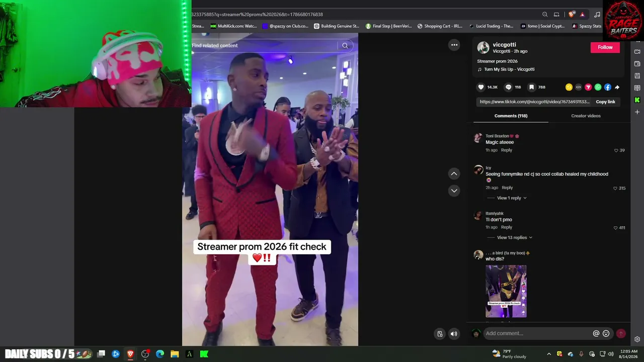Expand 'View 13 replies' thread
644x362 pixels.
pyautogui.click(x=514, y=238)
